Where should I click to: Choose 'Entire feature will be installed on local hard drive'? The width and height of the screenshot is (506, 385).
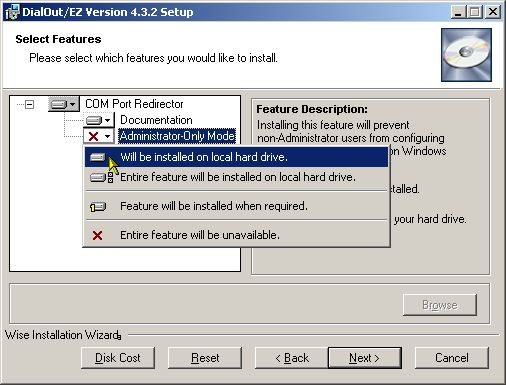[x=236, y=177]
